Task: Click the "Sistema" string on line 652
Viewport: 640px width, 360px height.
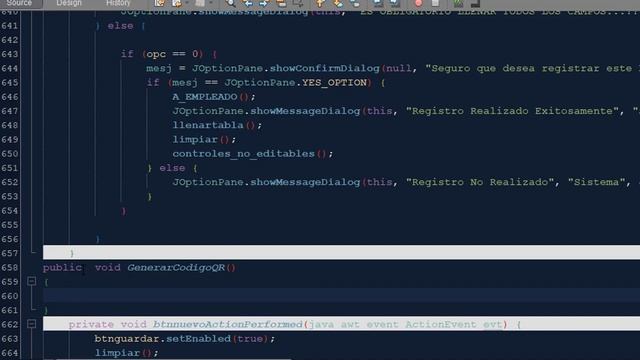Action: tap(596, 182)
